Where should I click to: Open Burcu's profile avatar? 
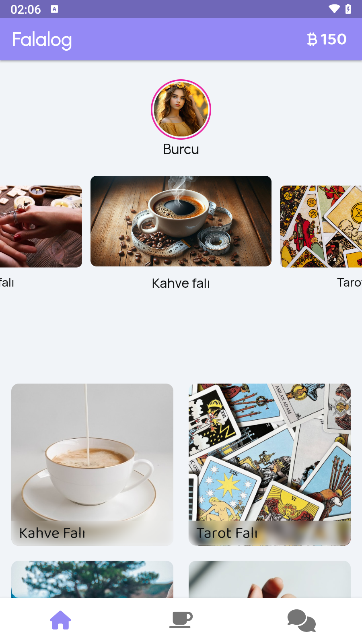(181, 109)
